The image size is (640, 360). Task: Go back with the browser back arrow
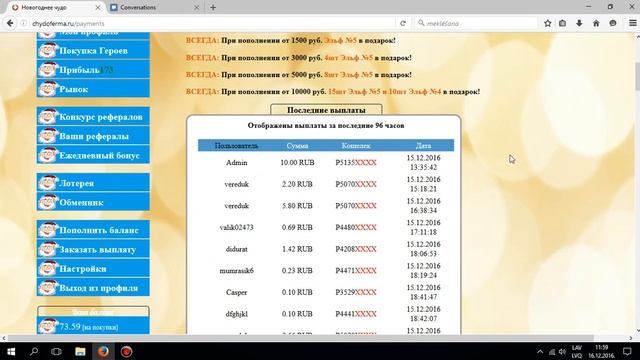click(x=10, y=23)
